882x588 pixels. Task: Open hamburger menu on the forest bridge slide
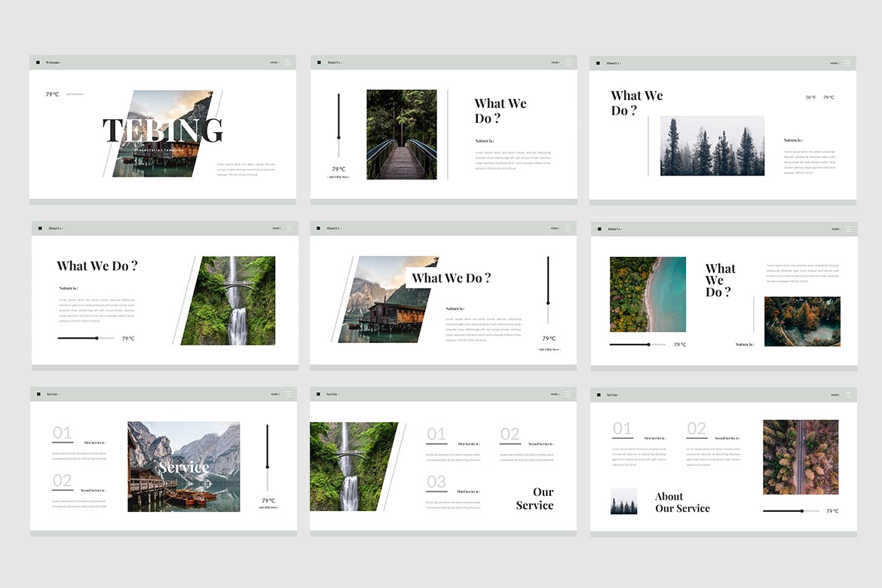point(568,63)
